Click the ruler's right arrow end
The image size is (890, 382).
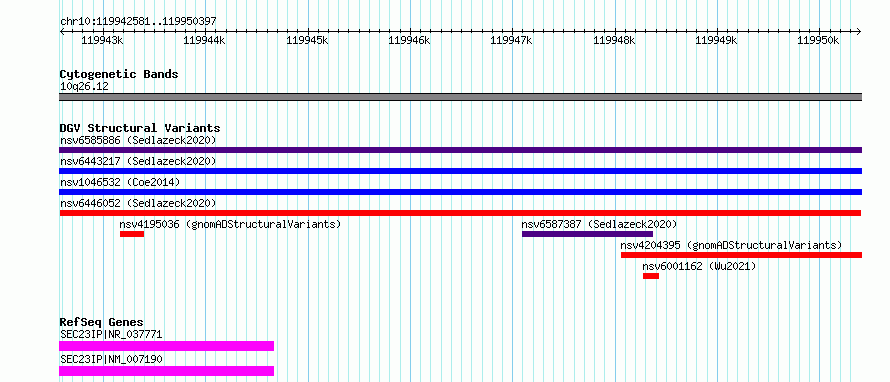(859, 32)
